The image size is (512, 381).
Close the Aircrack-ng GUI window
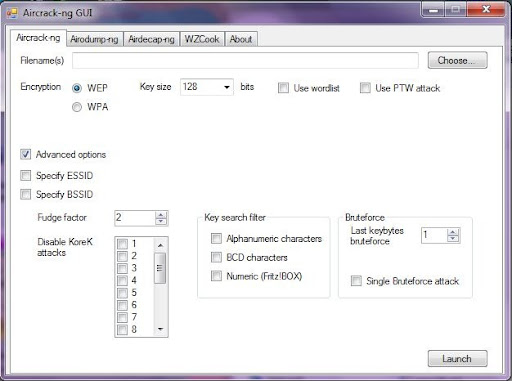point(487,10)
